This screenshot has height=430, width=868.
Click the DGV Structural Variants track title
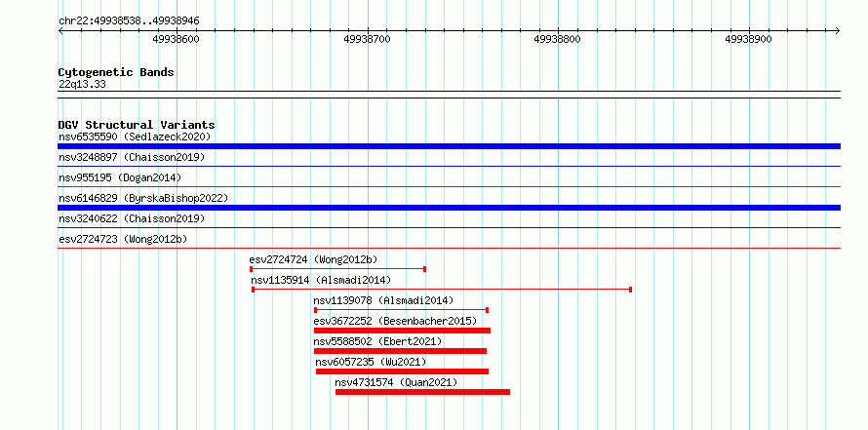[137, 125]
